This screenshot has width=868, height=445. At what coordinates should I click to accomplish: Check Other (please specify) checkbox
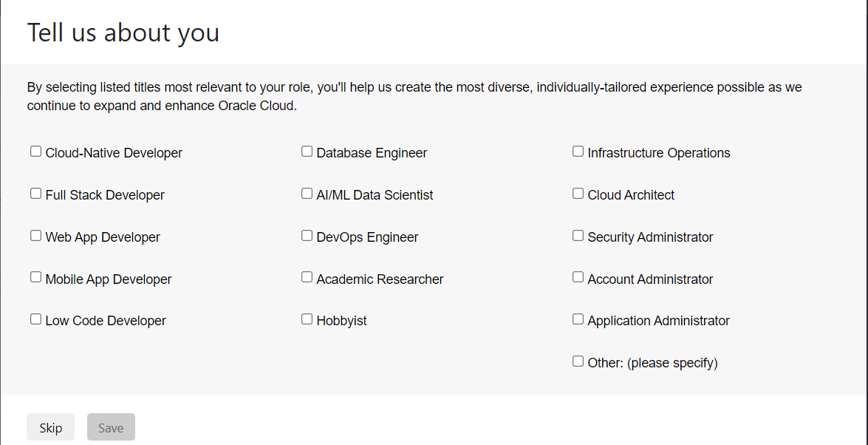pyautogui.click(x=578, y=361)
